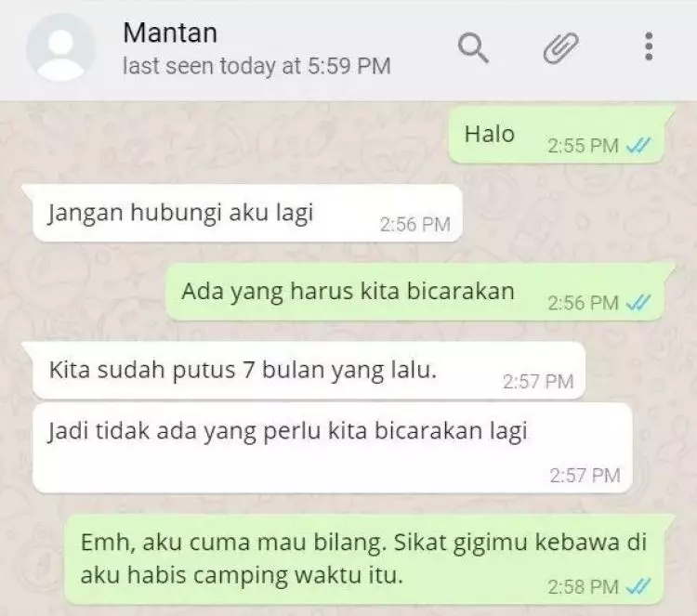Open the chat search magnifier icon
697x616 pixels.
[473, 48]
